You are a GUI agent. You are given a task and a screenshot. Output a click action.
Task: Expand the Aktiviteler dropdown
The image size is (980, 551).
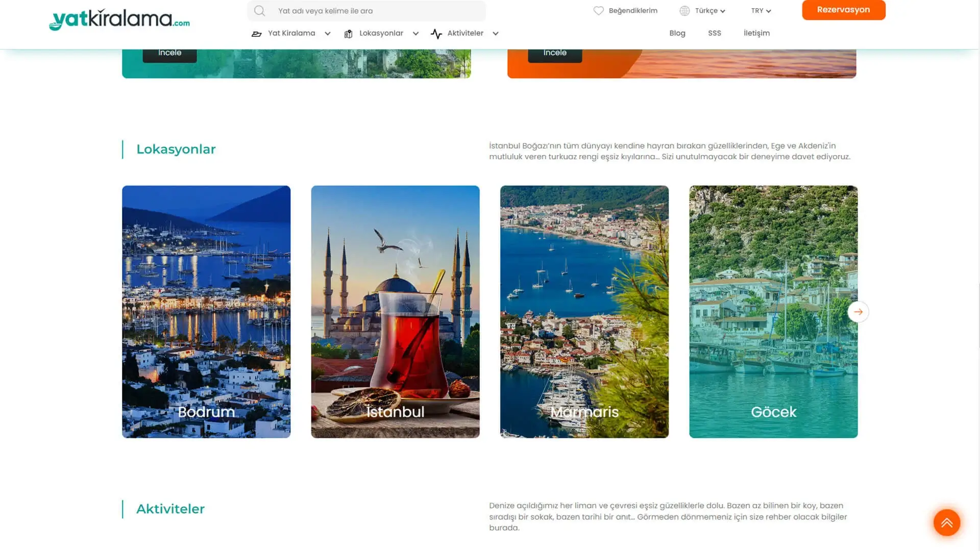point(495,33)
